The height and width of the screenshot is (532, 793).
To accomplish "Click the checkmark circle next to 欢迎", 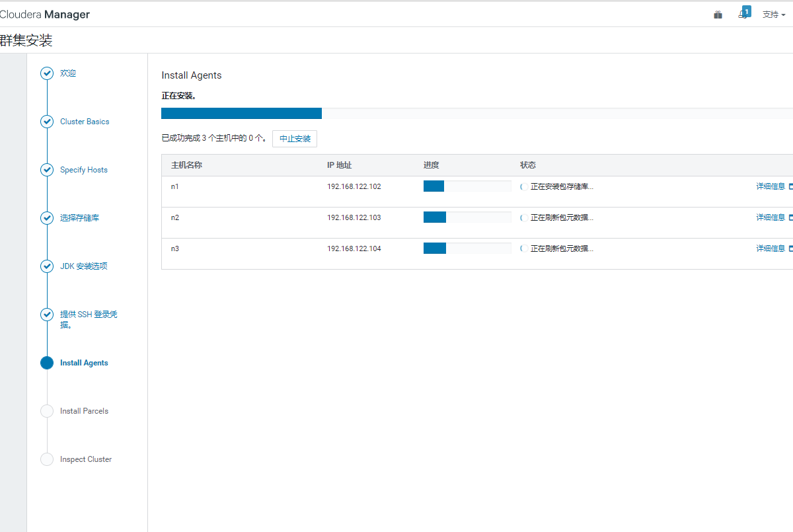I will tap(47, 73).
